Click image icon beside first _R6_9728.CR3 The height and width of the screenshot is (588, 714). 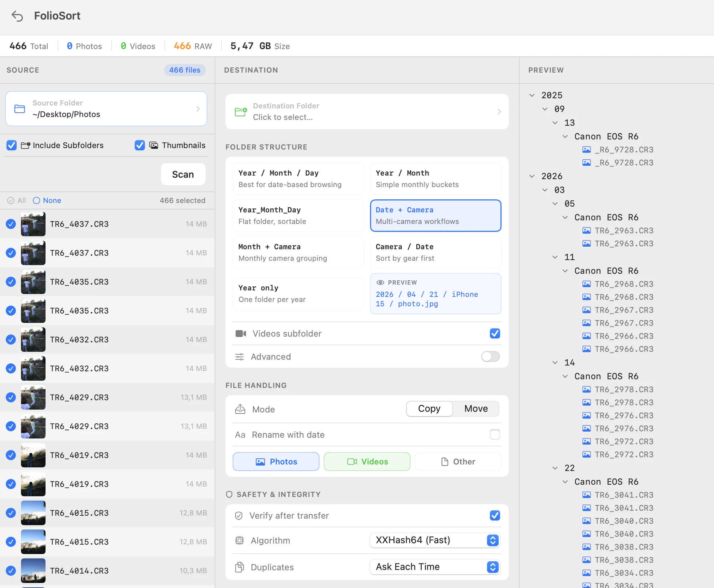point(586,150)
